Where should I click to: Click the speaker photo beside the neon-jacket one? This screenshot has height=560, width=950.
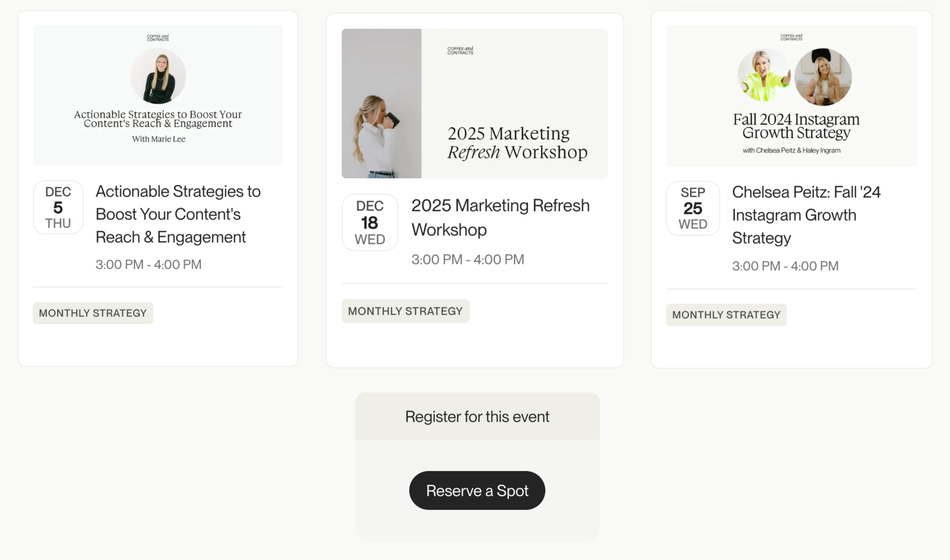(823, 77)
